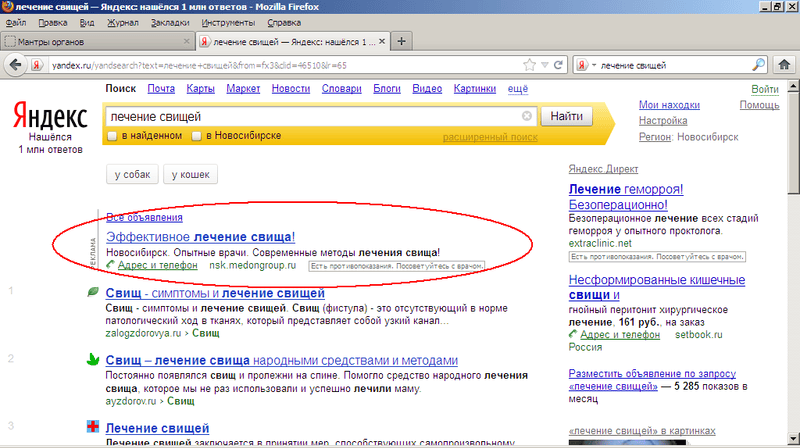Screen dimensions: 800x448
Task: Open Карты in the Yandex services bar
Action: (201, 89)
